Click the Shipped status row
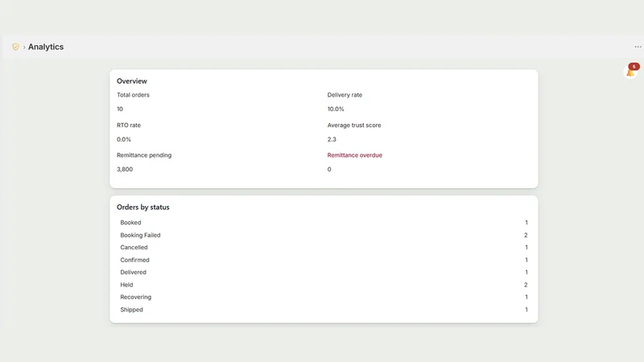This screenshot has height=362, width=644. 324,310
